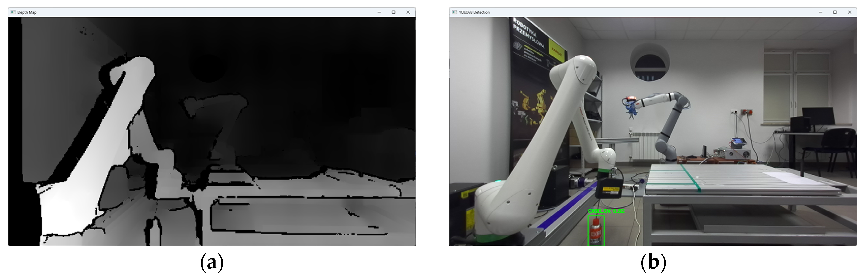This screenshot has height=278, width=868.
Task: Close the YOLOv8 Detection window
Action: (x=849, y=12)
